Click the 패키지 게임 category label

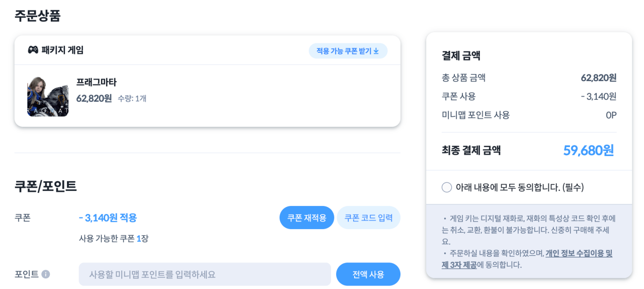[62, 50]
